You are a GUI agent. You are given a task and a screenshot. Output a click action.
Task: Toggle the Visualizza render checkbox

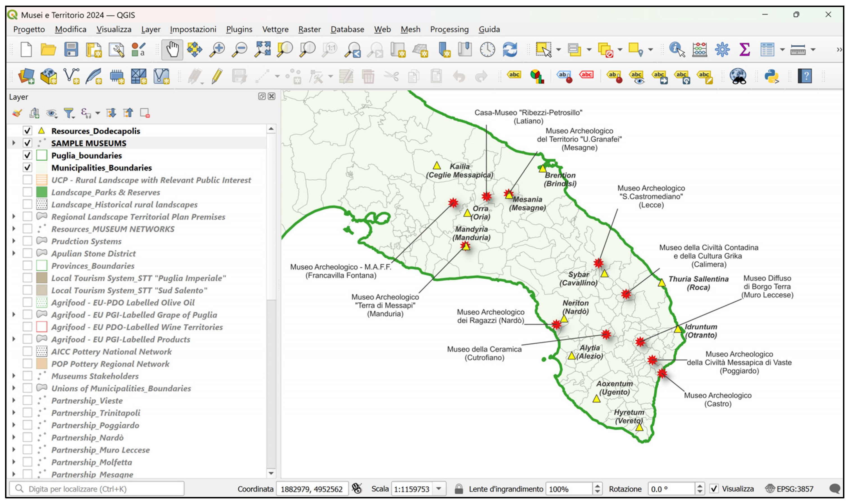714,489
